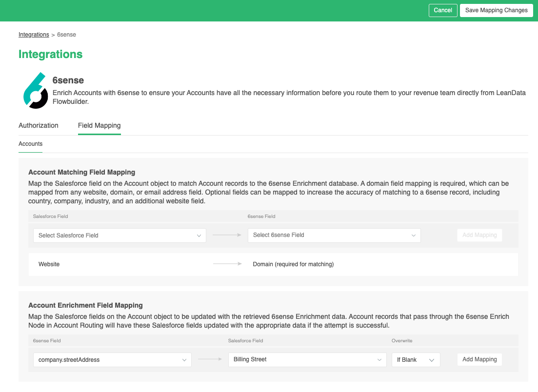
Task: Open the If Blank overwrite dropdown
Action: (416, 360)
